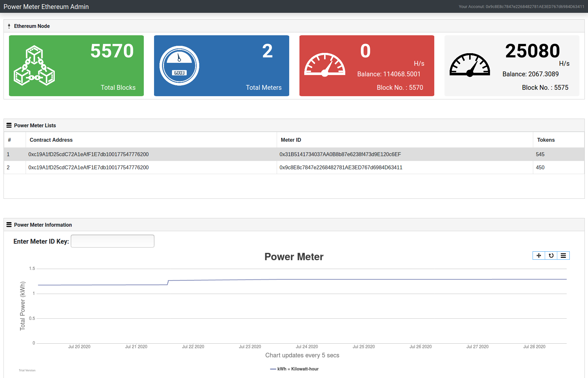Screen dimensions: 588x378
Task: Focus the Enter Meter ID Key field
Action: (x=112, y=241)
